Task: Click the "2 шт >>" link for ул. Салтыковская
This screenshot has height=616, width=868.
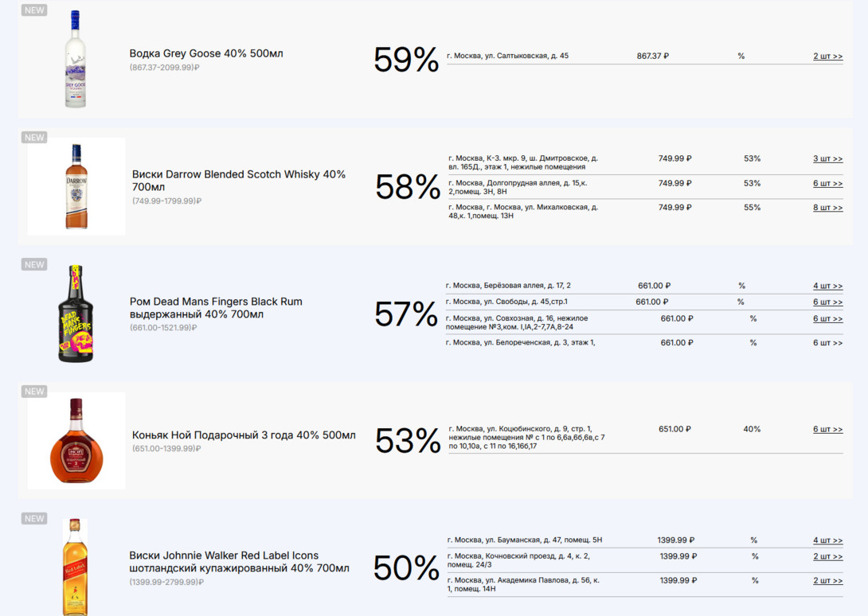Action: point(827,57)
